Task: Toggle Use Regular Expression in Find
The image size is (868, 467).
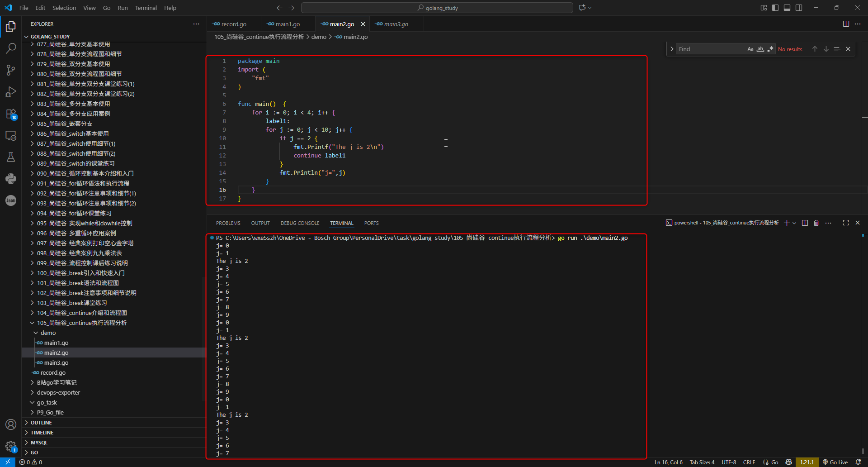Action: 770,49
